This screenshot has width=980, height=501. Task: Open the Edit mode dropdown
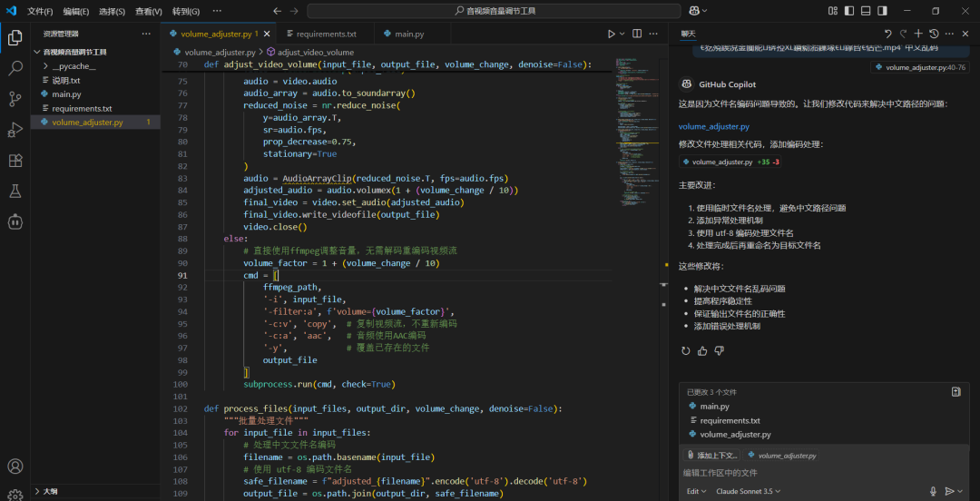pos(696,492)
